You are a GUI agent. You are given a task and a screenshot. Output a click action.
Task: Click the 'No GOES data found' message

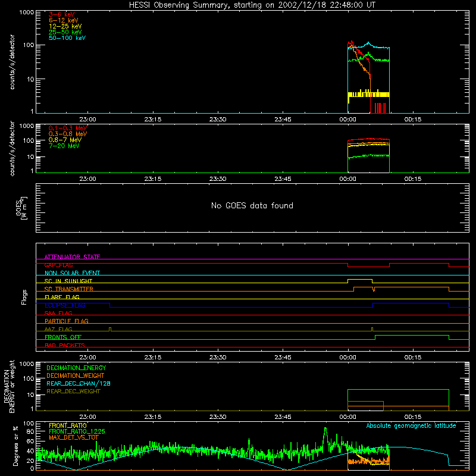[x=252, y=205]
